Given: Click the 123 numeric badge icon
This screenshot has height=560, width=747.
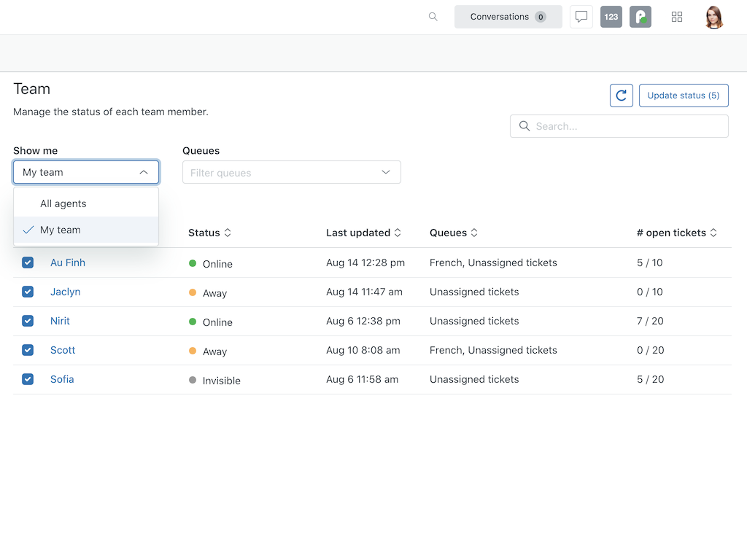Looking at the screenshot, I should click(611, 17).
